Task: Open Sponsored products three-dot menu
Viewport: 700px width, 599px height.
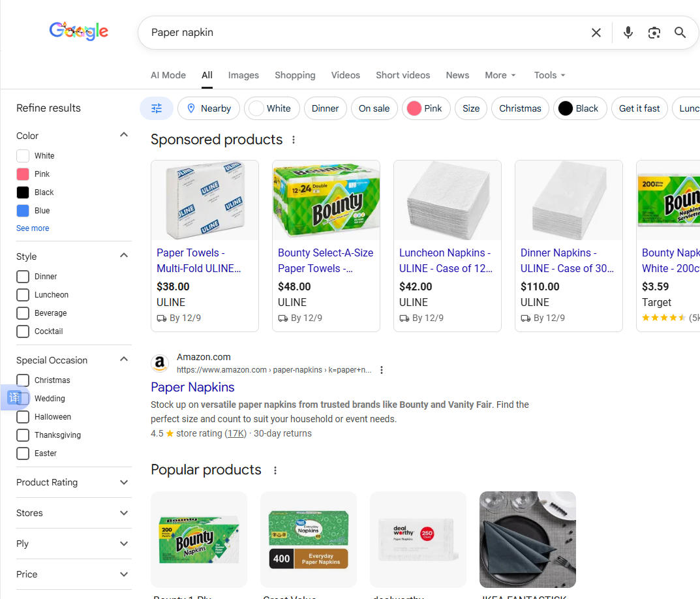Action: click(294, 140)
